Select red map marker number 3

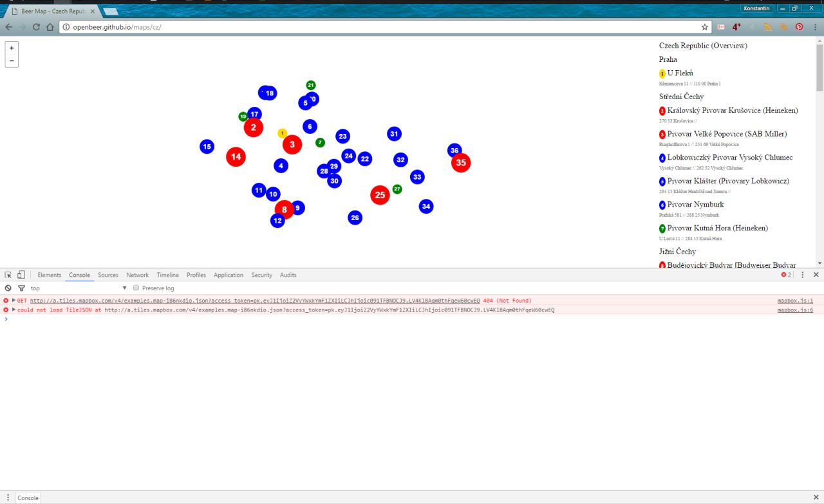pos(292,144)
